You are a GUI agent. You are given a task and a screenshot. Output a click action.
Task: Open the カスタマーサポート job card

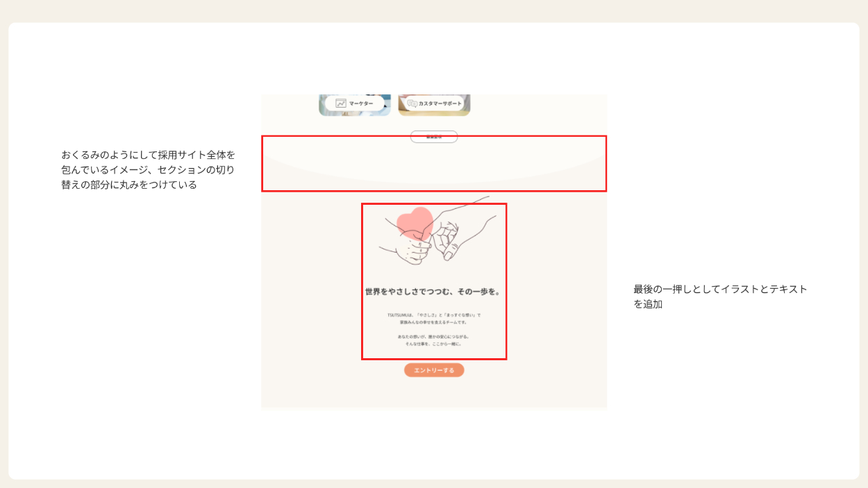[434, 104]
